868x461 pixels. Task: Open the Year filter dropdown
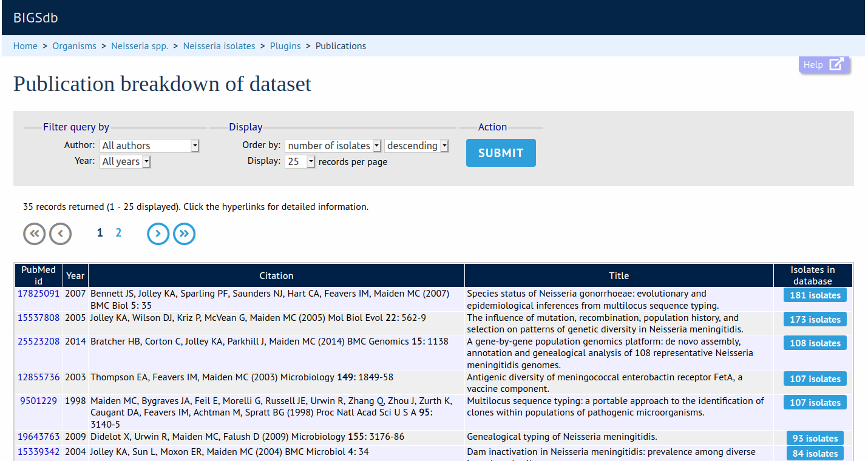pos(125,161)
